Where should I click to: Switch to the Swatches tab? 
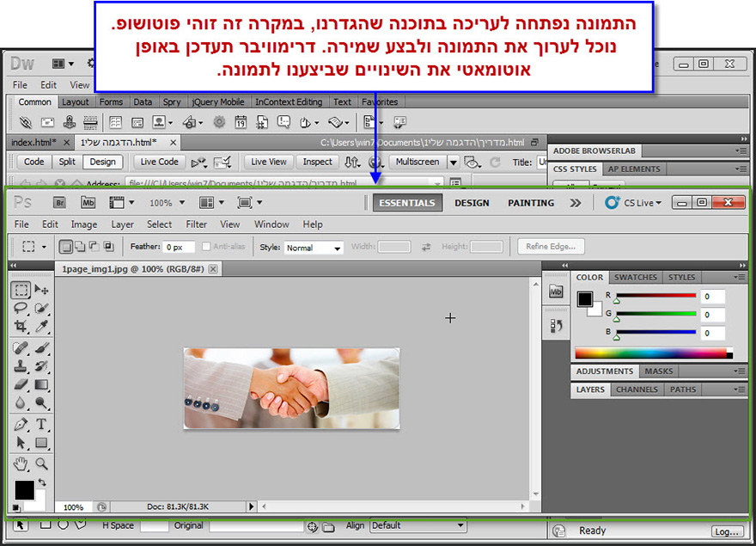tap(636, 277)
